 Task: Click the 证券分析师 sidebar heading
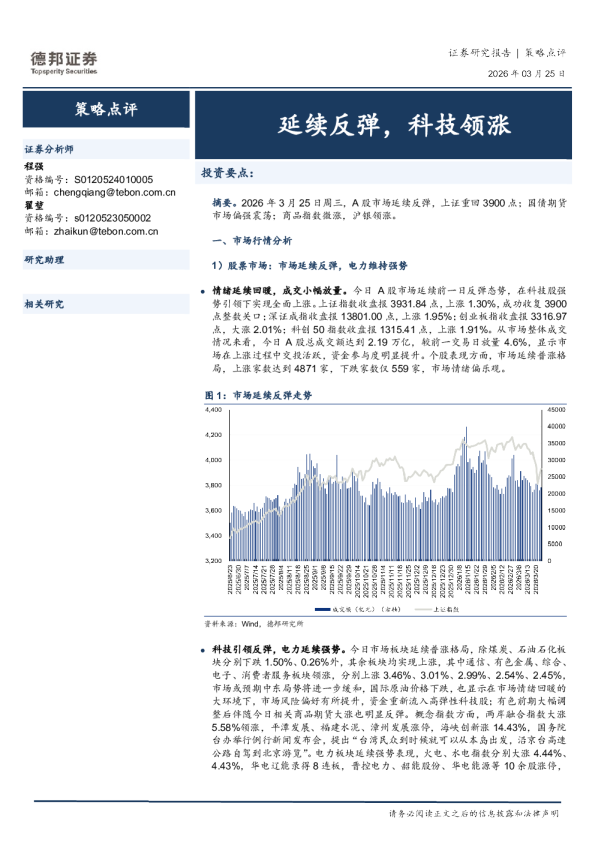[x=49, y=149]
